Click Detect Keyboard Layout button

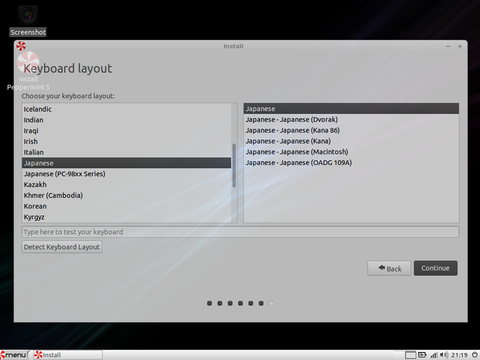62,247
